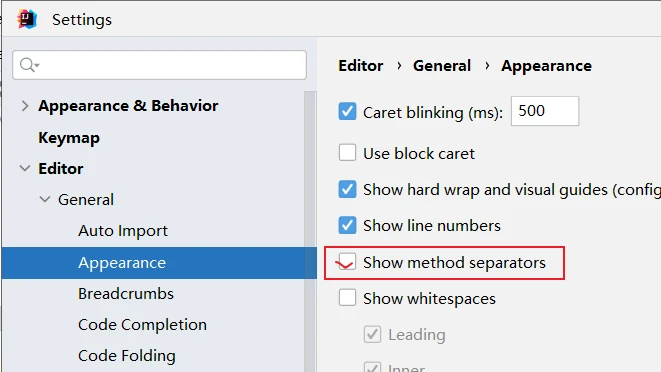Uncheck Show line numbers

click(x=347, y=225)
